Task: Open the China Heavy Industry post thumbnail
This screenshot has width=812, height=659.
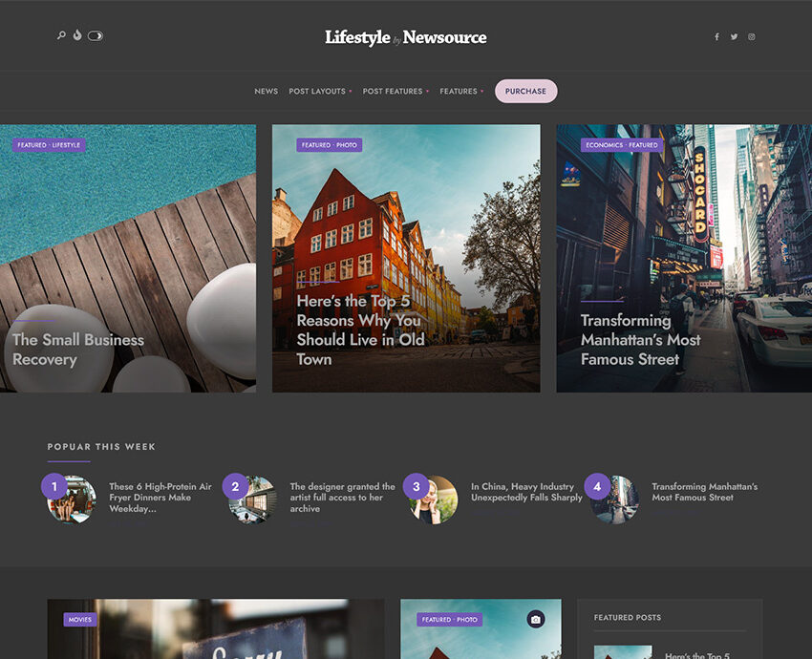Action: [436, 501]
